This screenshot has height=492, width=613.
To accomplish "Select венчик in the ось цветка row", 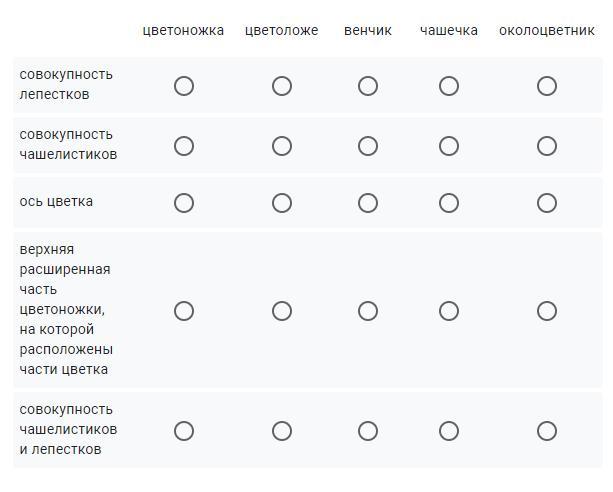I will tap(367, 203).
